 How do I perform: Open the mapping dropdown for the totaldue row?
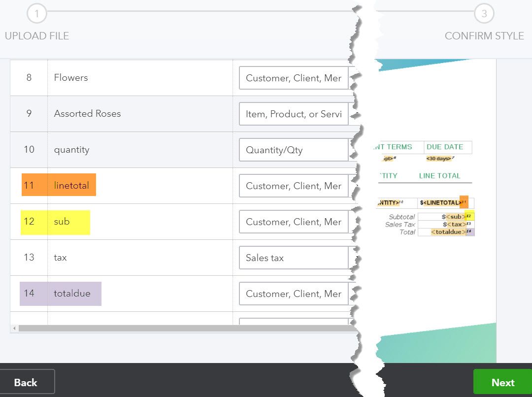click(x=296, y=294)
